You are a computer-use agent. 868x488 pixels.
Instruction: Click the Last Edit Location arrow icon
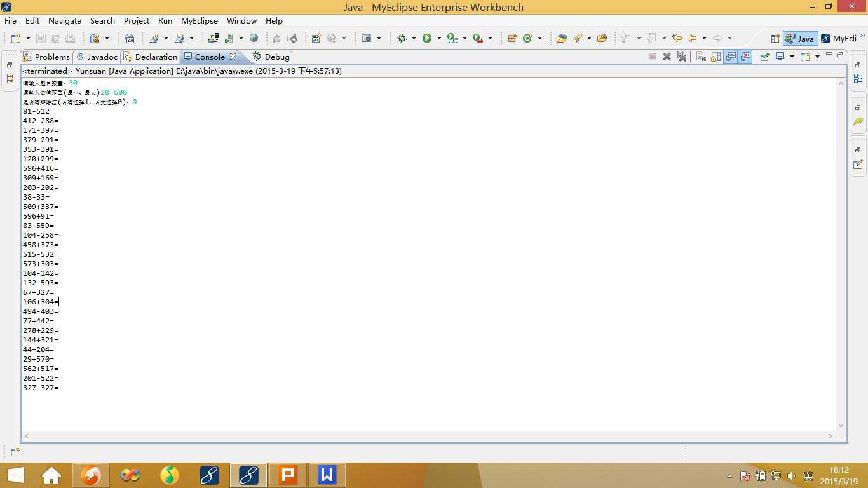pyautogui.click(x=677, y=38)
